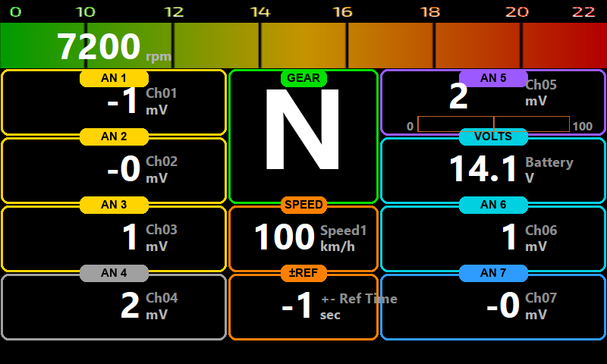Click the Ch05 mV value 2
The height and width of the screenshot is (364, 607).
tap(458, 96)
